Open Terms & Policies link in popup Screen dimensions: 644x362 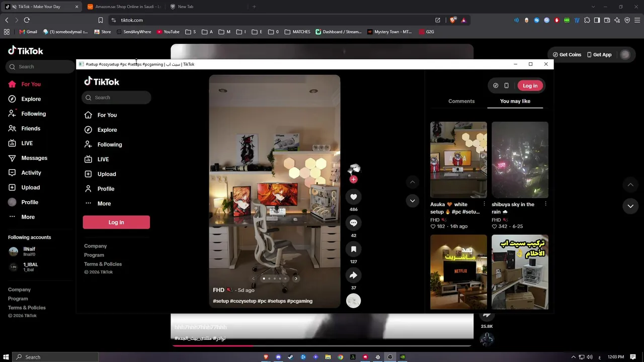103,264
